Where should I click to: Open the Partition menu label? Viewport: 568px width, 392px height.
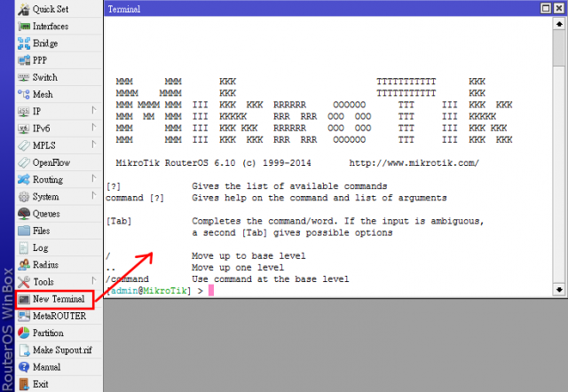(48, 333)
